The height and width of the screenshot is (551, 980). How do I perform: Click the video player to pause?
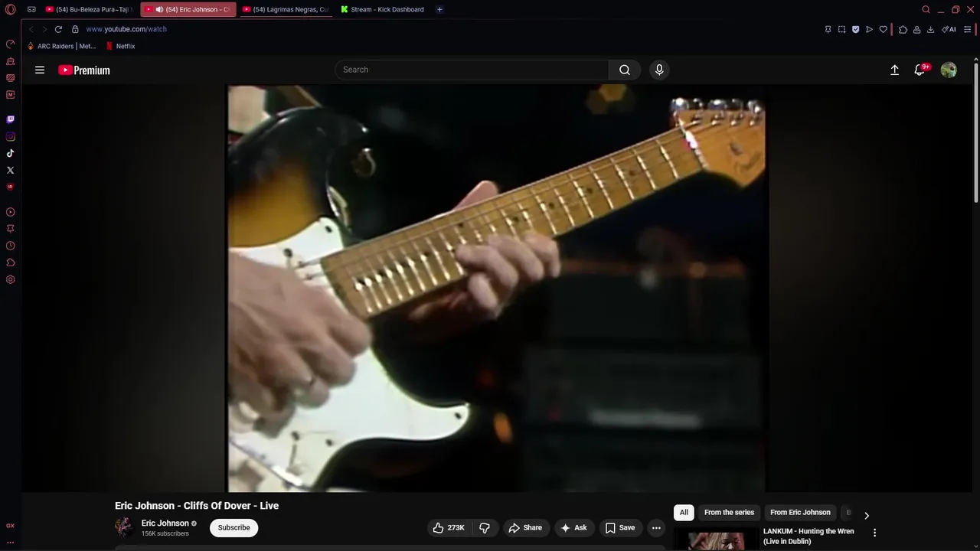point(496,288)
